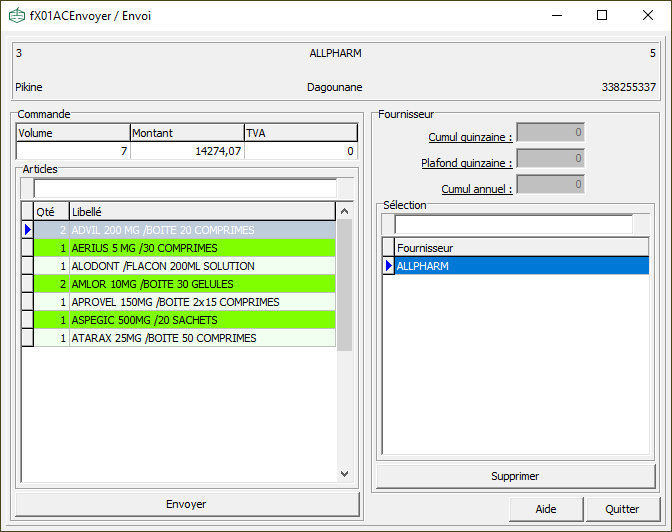
Task: Click the row selector beside AERIUS
Action: [28, 248]
